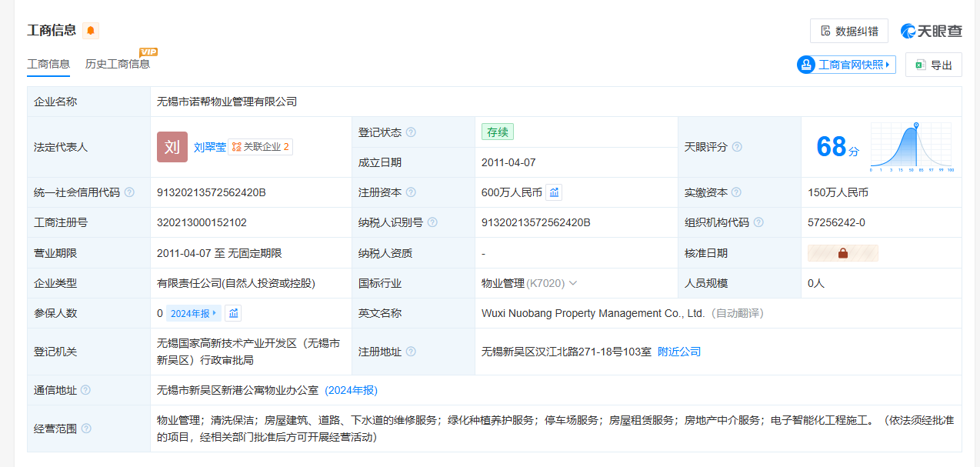Image resolution: width=980 pixels, height=467 pixels.
Task: Expand the 物业管理 industry dropdown
Action: 572,283
